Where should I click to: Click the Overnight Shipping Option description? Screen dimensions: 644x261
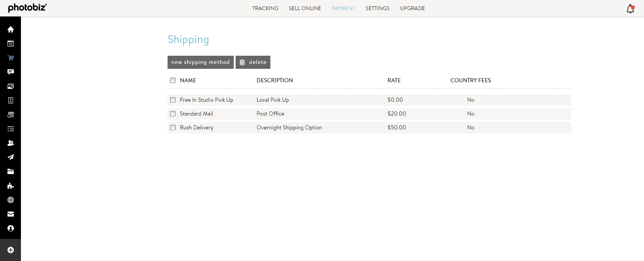pos(289,128)
